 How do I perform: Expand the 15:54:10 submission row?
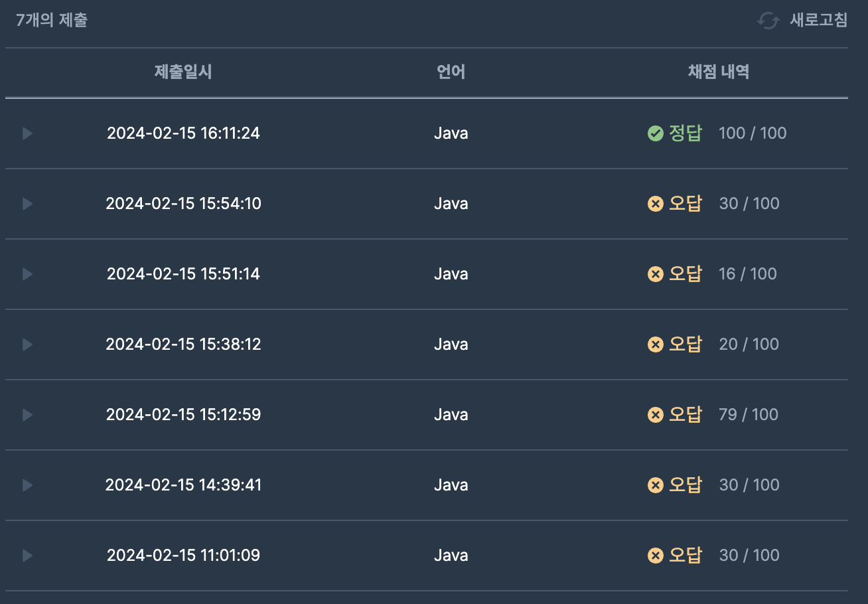pos(27,204)
